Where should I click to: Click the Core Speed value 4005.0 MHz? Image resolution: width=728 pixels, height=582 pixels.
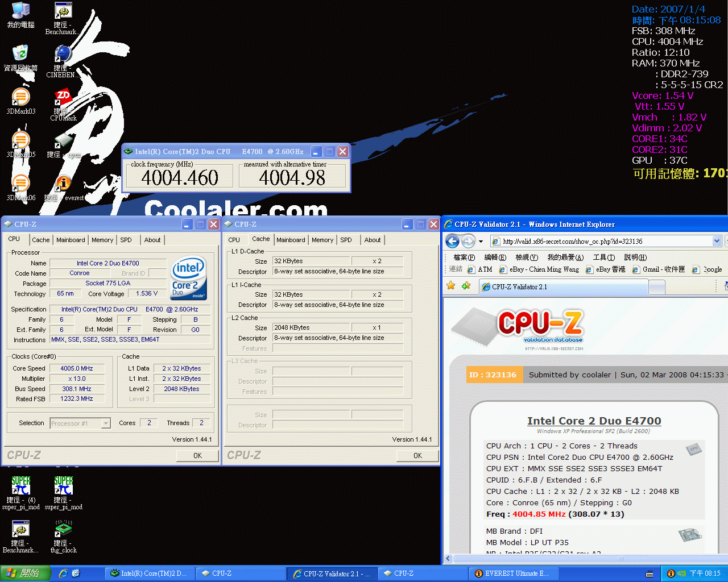(77, 368)
